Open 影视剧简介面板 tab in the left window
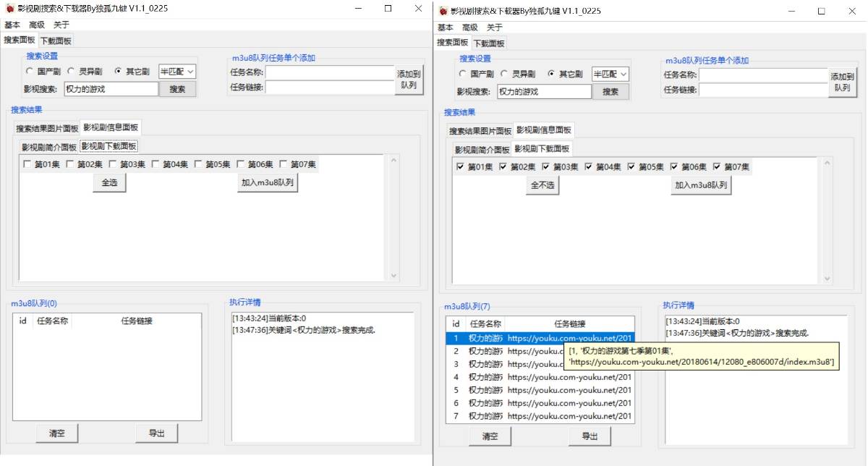 point(48,147)
